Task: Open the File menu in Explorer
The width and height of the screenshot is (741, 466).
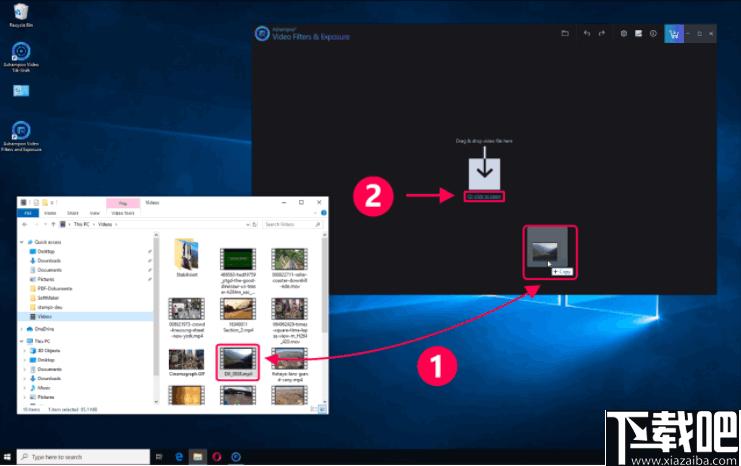Action: point(28,213)
